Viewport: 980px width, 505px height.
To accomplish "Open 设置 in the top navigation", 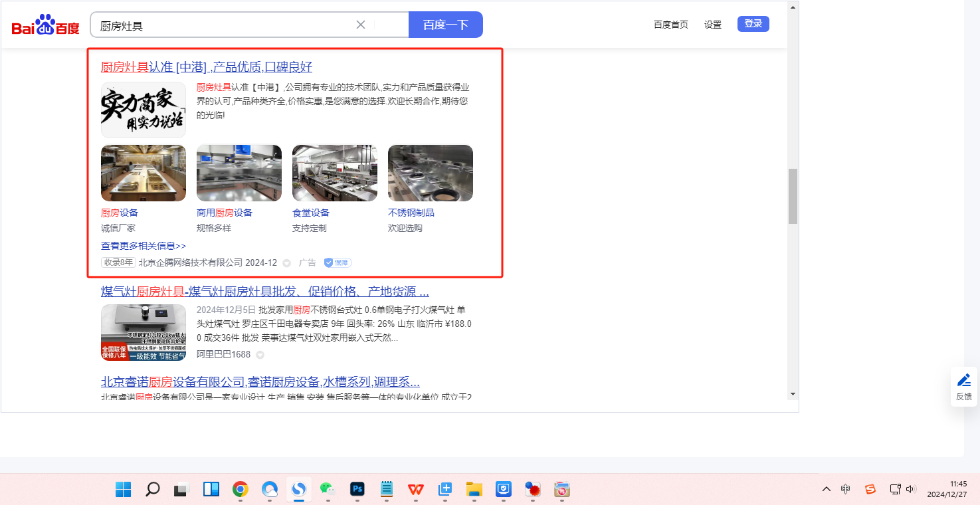I will tap(713, 25).
